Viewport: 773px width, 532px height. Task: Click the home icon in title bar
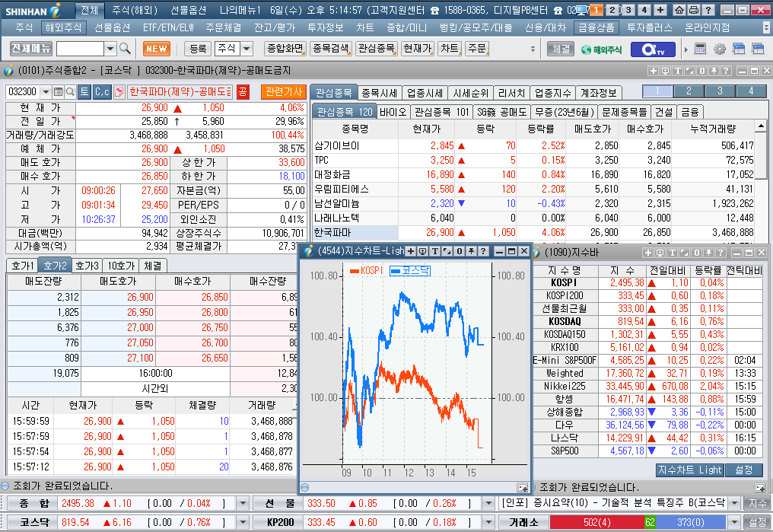click(679, 10)
